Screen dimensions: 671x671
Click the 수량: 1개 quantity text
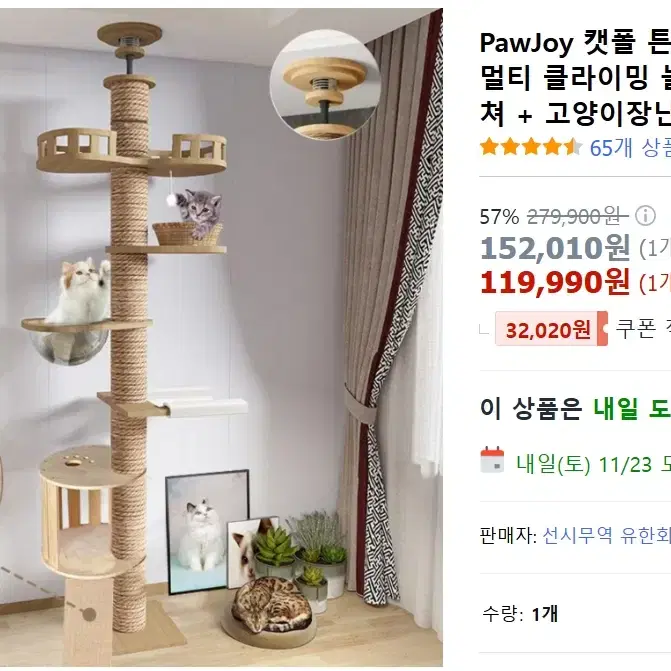point(520,615)
